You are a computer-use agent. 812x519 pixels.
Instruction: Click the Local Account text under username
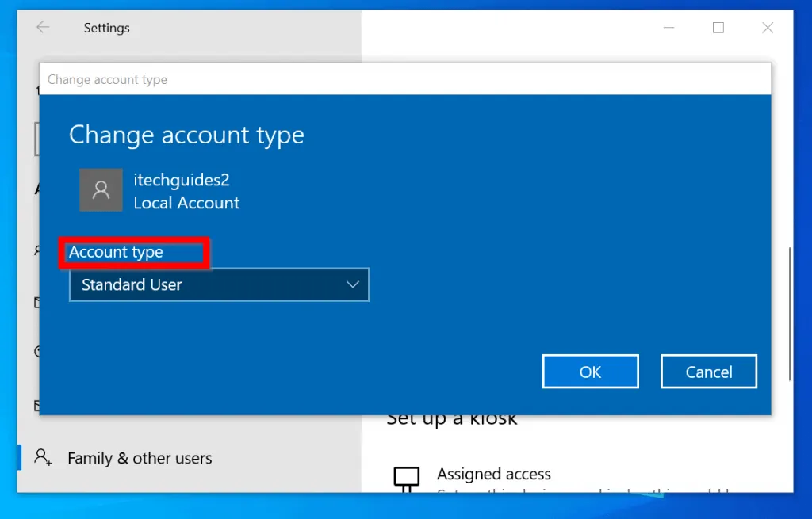point(186,203)
